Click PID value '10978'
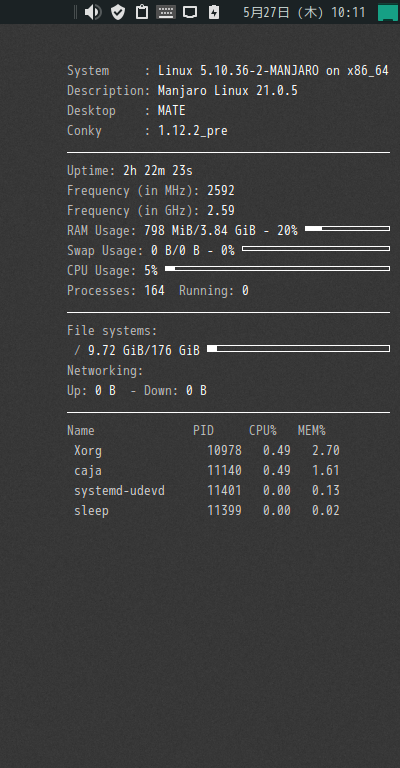The image size is (400, 768). point(224,451)
